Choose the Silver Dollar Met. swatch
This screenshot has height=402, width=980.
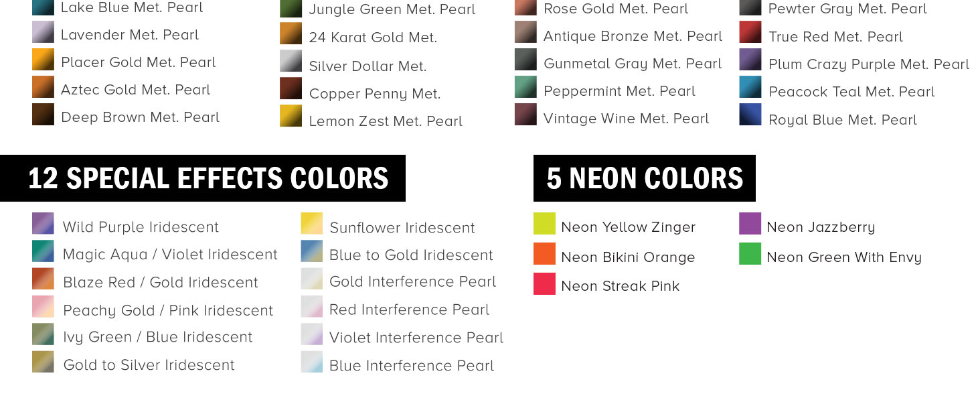click(x=291, y=61)
